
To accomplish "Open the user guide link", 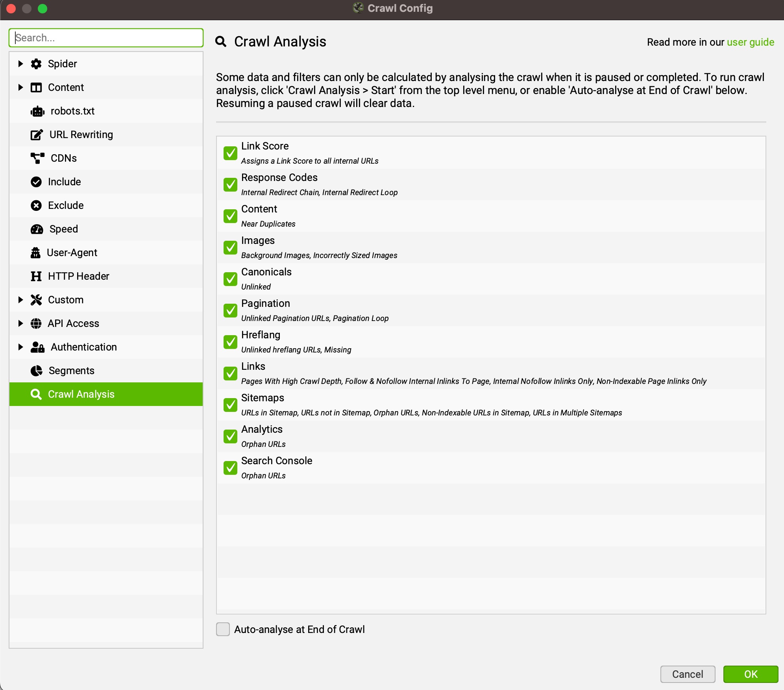I will (x=750, y=42).
